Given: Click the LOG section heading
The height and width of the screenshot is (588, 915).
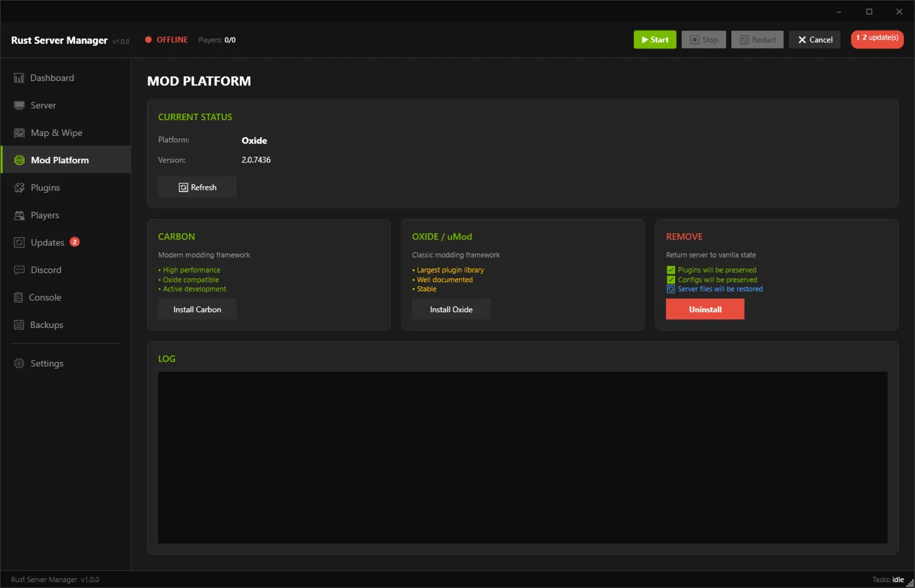Looking at the screenshot, I should (x=167, y=359).
